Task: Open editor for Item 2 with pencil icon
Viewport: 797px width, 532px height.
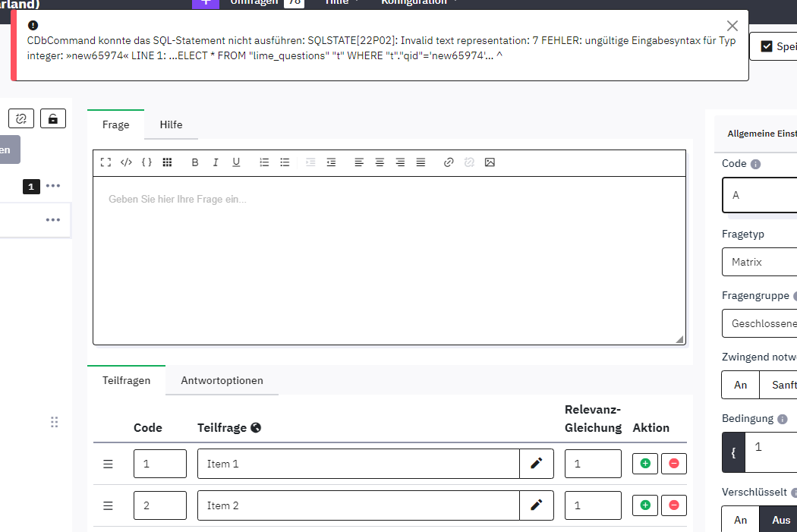Action: (x=536, y=505)
